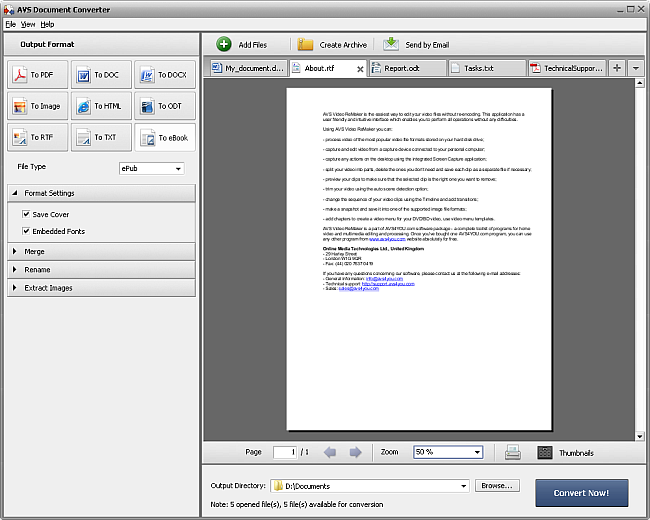Click the print icon

tap(513, 452)
